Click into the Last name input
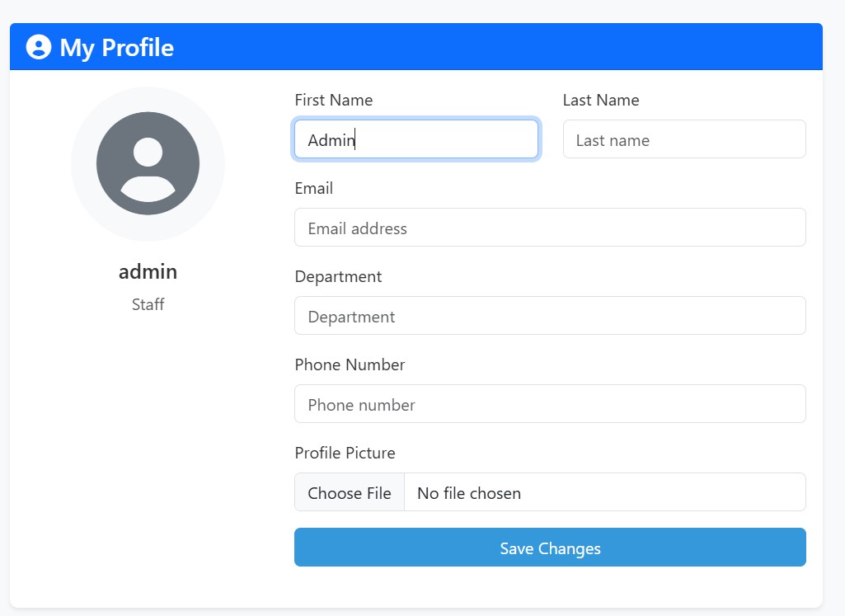This screenshot has width=845, height=616. click(684, 139)
